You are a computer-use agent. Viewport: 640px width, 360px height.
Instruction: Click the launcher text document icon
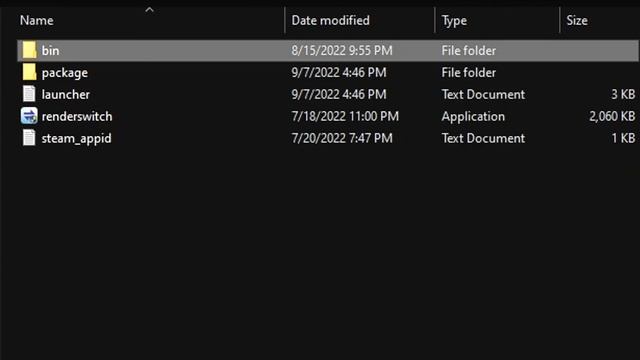29,94
